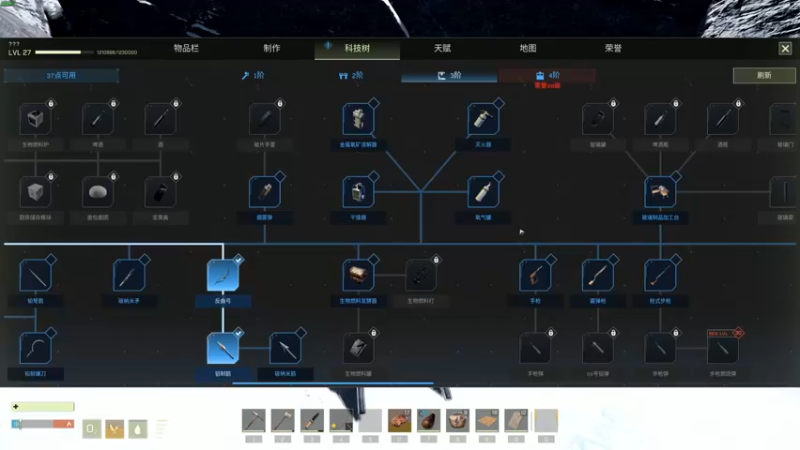Image resolution: width=800 pixels, height=450 pixels.
Task: Select the level-30-required 步枪燃烧弹 node
Action: pos(722,348)
